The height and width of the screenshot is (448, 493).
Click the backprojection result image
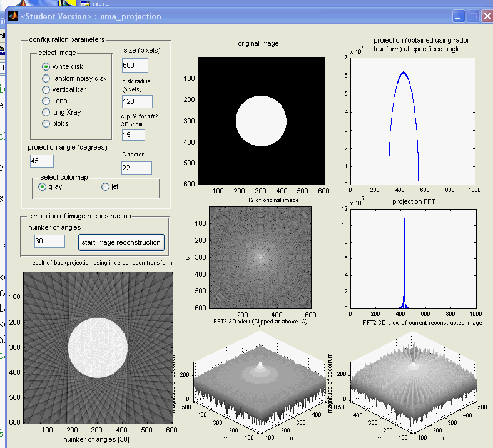click(98, 347)
